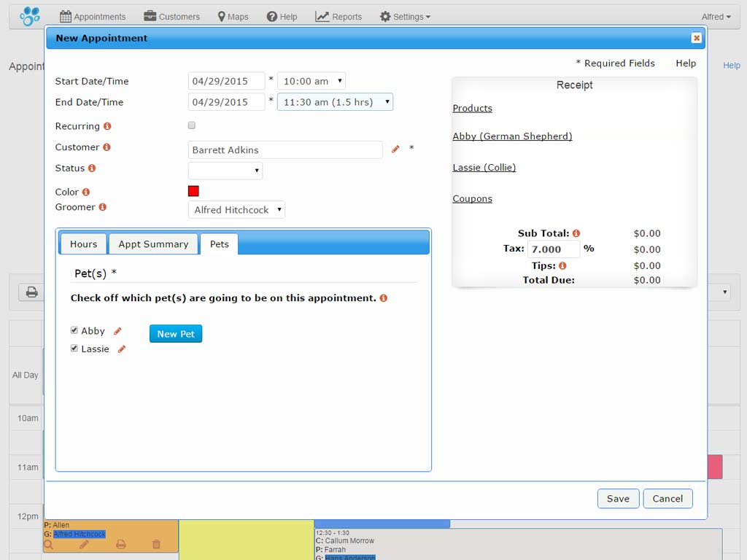
Task: Edit pet Abby using the pencil icon
Action: (117, 330)
